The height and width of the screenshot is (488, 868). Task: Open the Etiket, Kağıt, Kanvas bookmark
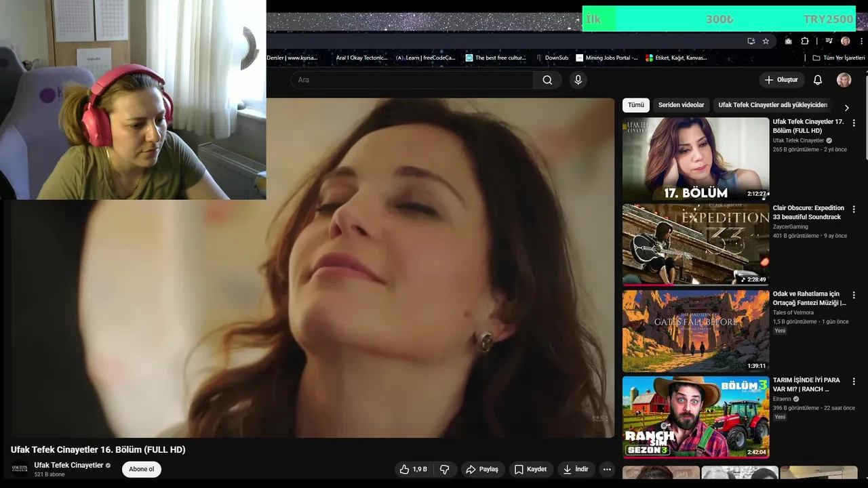coord(676,58)
